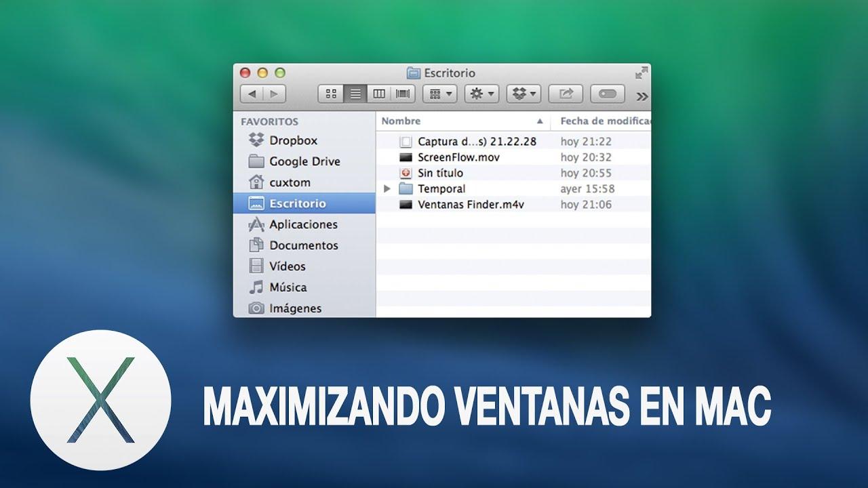This screenshot has width=868, height=488.
Task: Select column view mode
Action: click(x=380, y=94)
